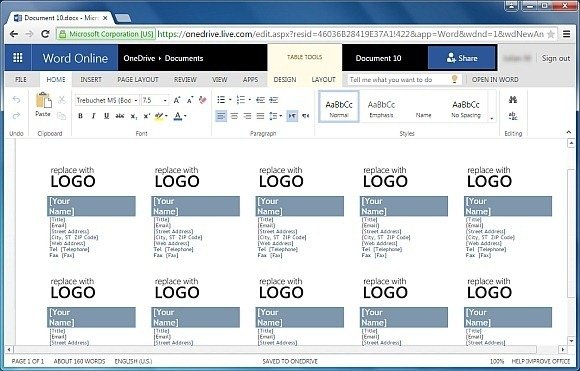Open the FILE tab
The width and height of the screenshot is (580, 371).
21,80
